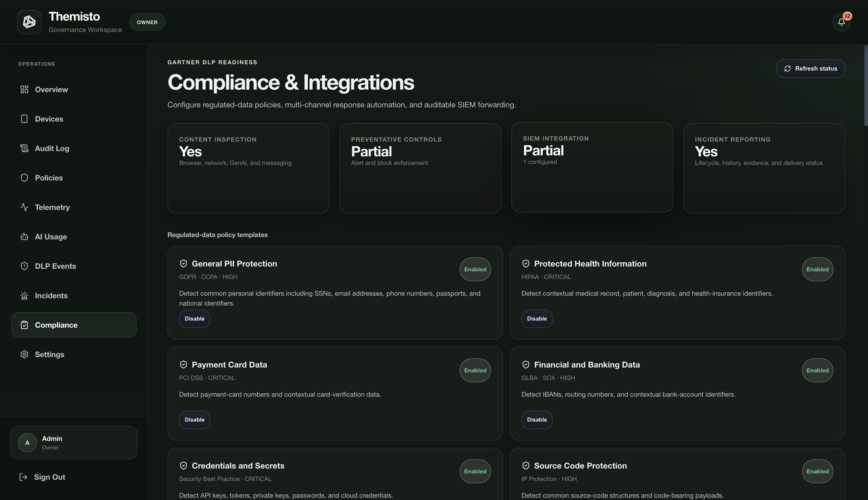Click the Settings gear icon in sidebar
This screenshot has height=500, width=868.
[24, 354]
